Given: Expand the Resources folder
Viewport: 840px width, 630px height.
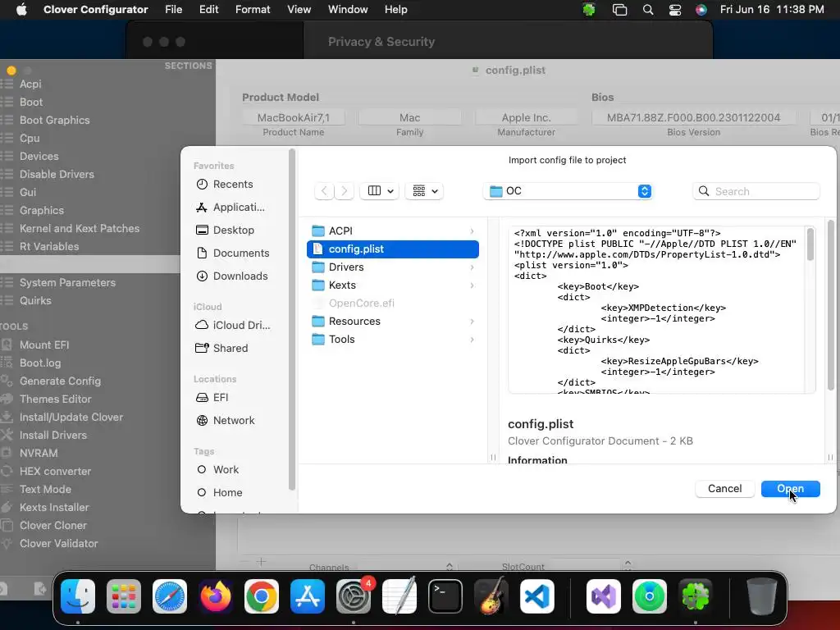Looking at the screenshot, I should pyautogui.click(x=472, y=322).
